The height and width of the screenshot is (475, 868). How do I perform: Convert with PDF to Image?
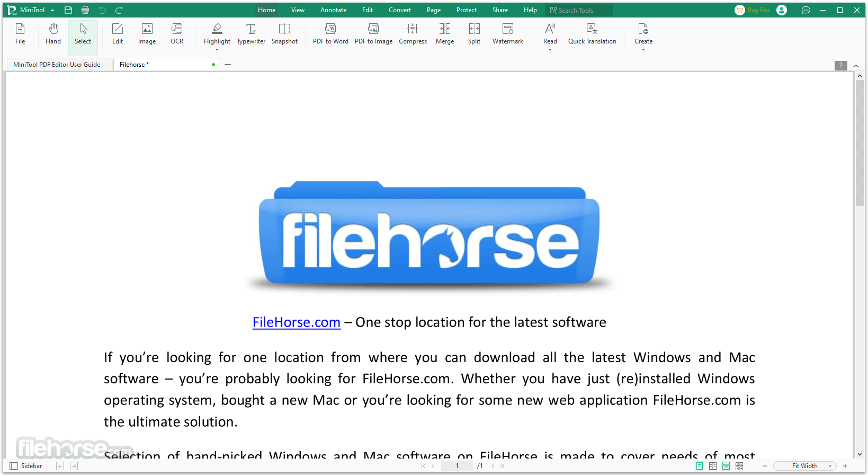[373, 34]
